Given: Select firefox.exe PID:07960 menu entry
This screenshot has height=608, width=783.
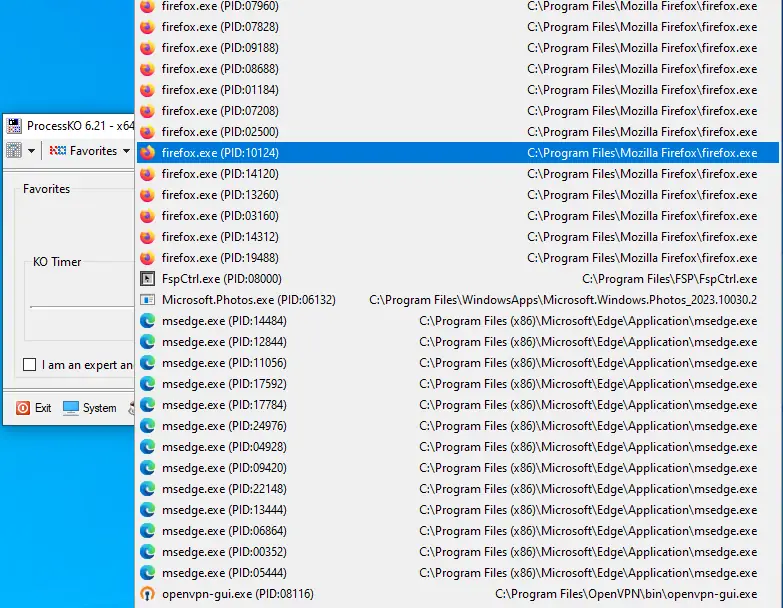Looking at the screenshot, I should click(457, 6).
